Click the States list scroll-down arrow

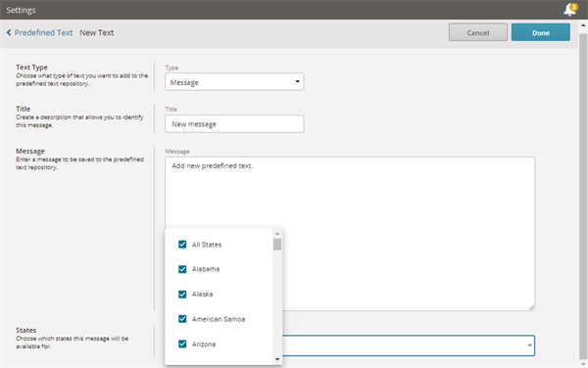pos(277,359)
